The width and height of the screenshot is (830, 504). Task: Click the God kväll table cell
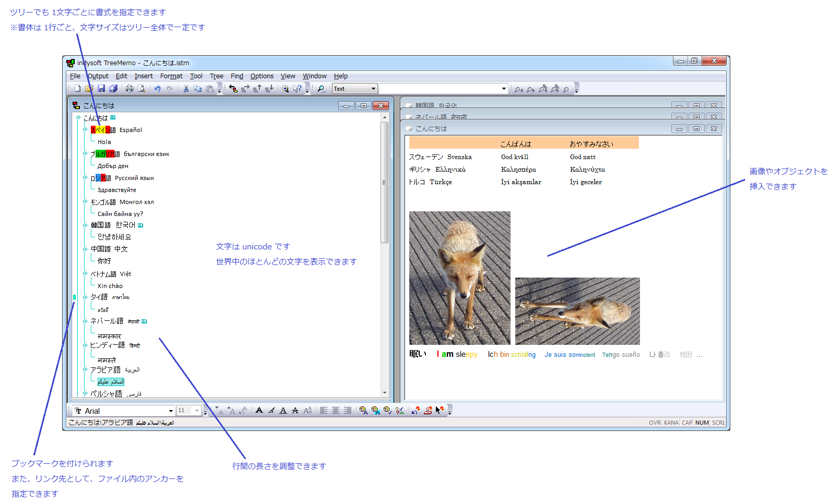click(x=515, y=157)
